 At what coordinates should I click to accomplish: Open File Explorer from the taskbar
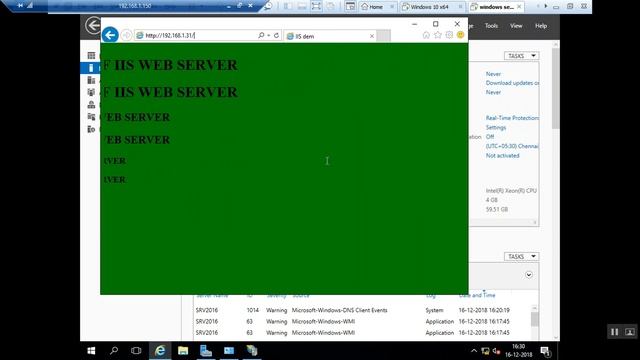[x=183, y=351]
